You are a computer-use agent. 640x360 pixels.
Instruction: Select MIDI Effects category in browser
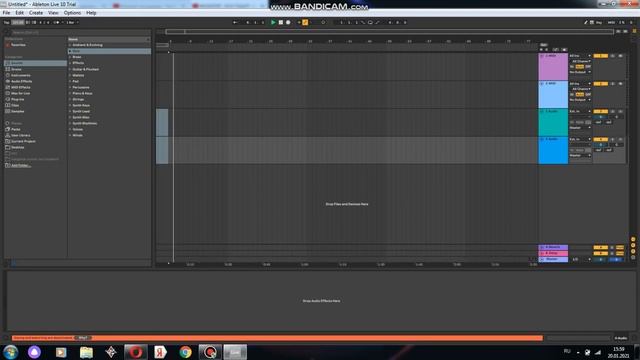coord(20,87)
